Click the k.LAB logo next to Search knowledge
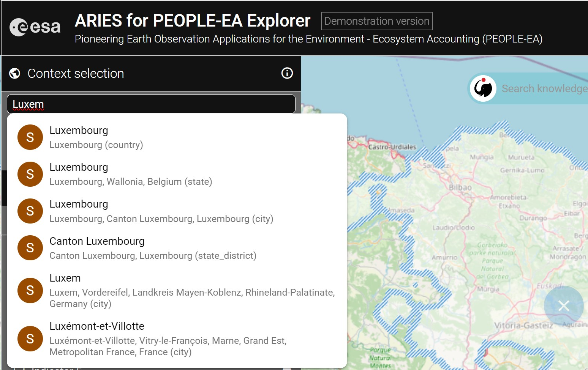 483,88
